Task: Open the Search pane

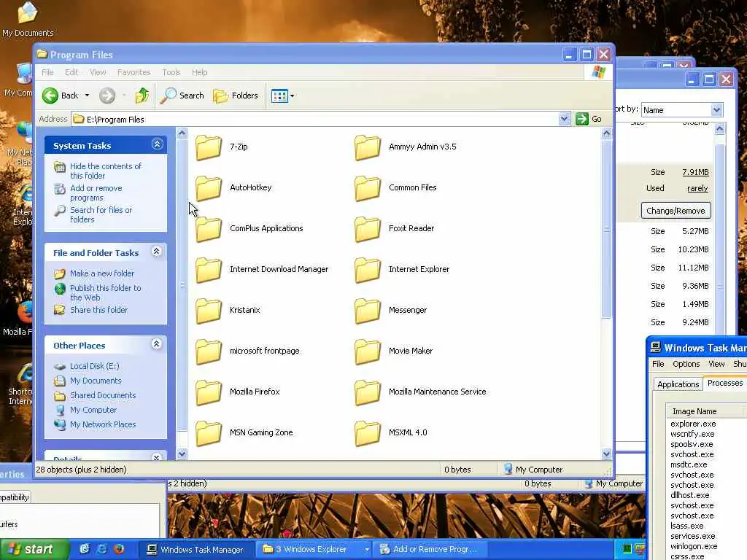Action: coord(182,96)
